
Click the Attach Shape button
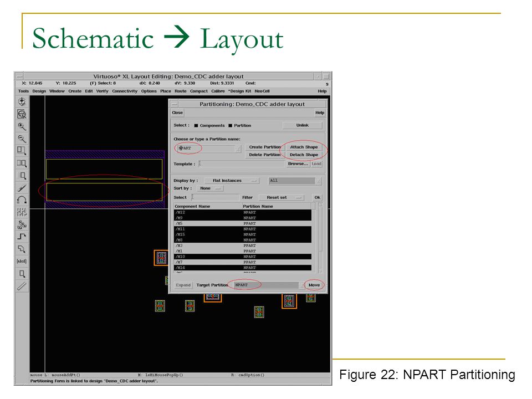pyautogui.click(x=304, y=147)
